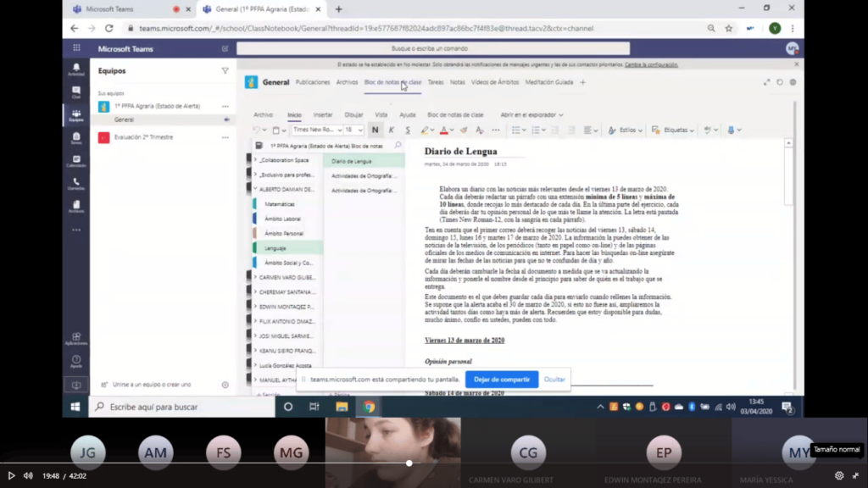Select the Lenguaje section
The height and width of the screenshot is (488, 868).
pos(288,248)
